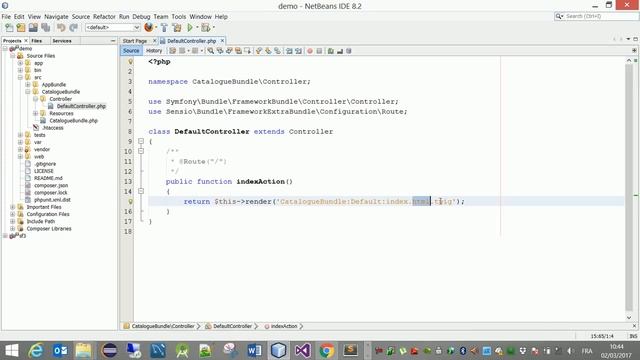Click the Debug Project toolbar icon
Image resolution: width=640 pixels, height=360 pixels.
pyautogui.click(x=205, y=27)
